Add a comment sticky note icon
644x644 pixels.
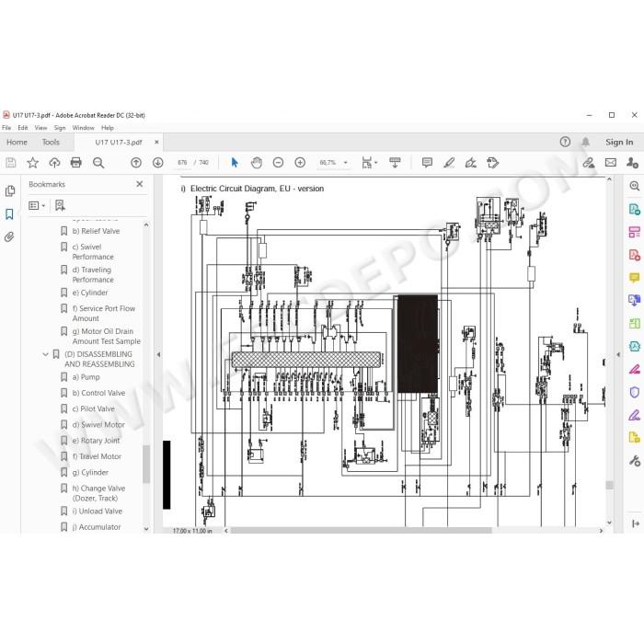(427, 163)
